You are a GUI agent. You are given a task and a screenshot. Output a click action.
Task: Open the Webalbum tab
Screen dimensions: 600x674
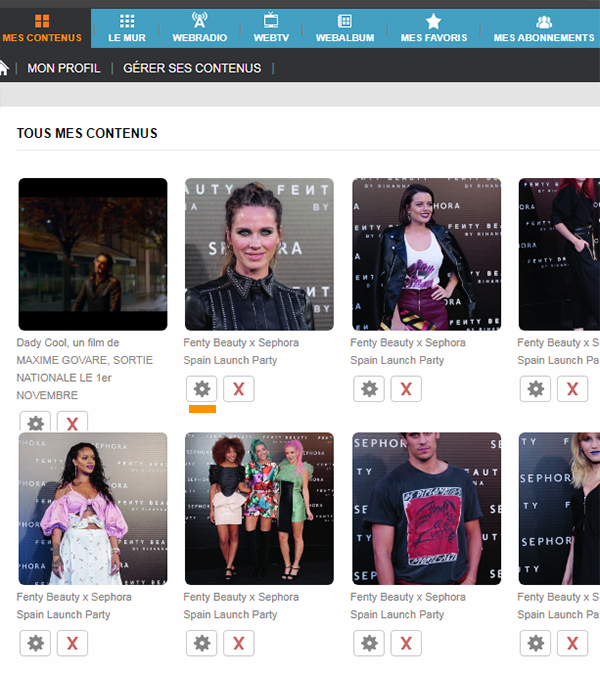pyautogui.click(x=345, y=28)
